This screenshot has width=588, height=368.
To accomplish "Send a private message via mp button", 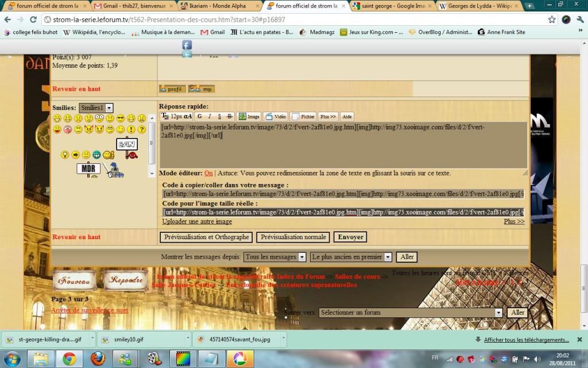I will (x=202, y=89).
